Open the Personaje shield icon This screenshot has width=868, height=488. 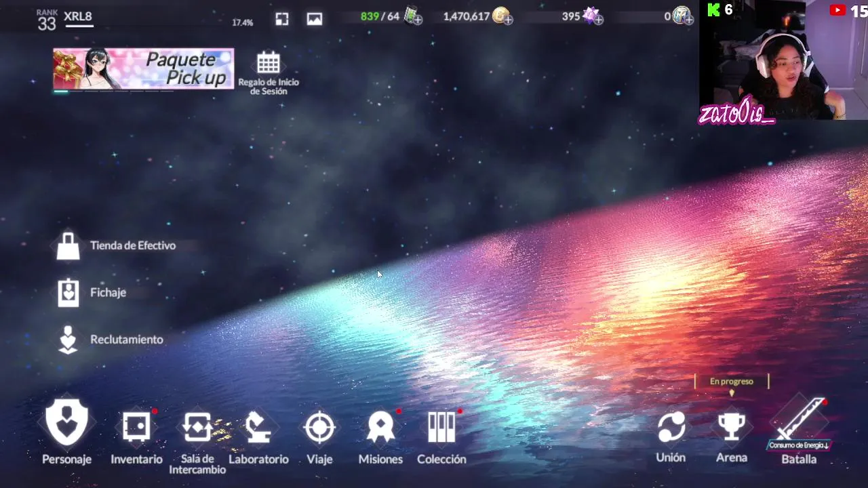pyautogui.click(x=66, y=423)
